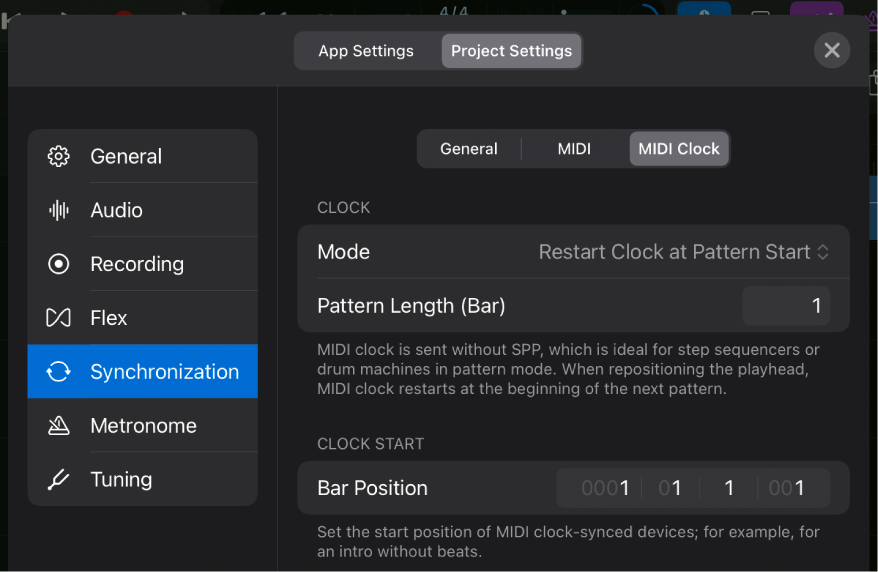The width and height of the screenshot is (878, 572).
Task: Click the General gear icon in sidebar
Action: pyautogui.click(x=58, y=156)
